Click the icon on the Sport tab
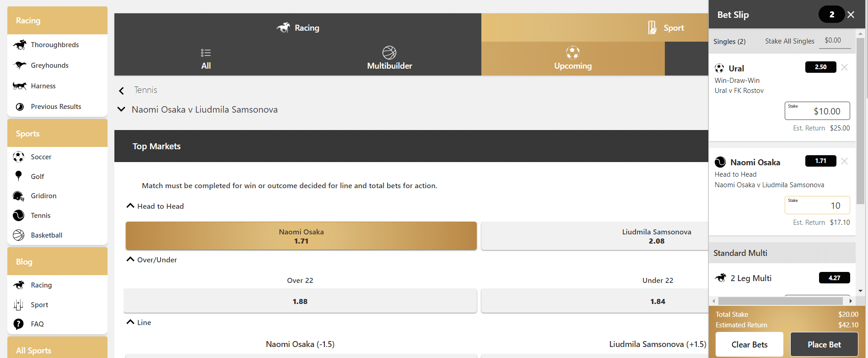The width and height of the screenshot is (868, 358). click(652, 27)
